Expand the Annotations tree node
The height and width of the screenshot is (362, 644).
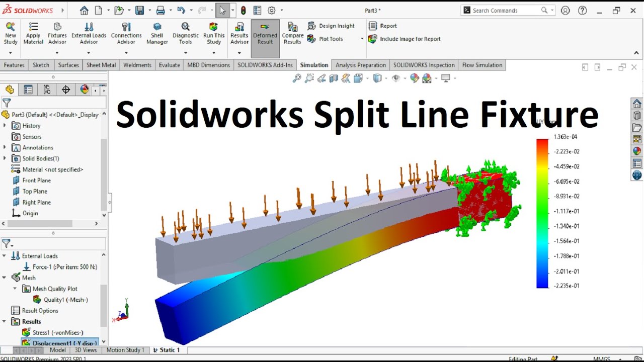(5, 147)
